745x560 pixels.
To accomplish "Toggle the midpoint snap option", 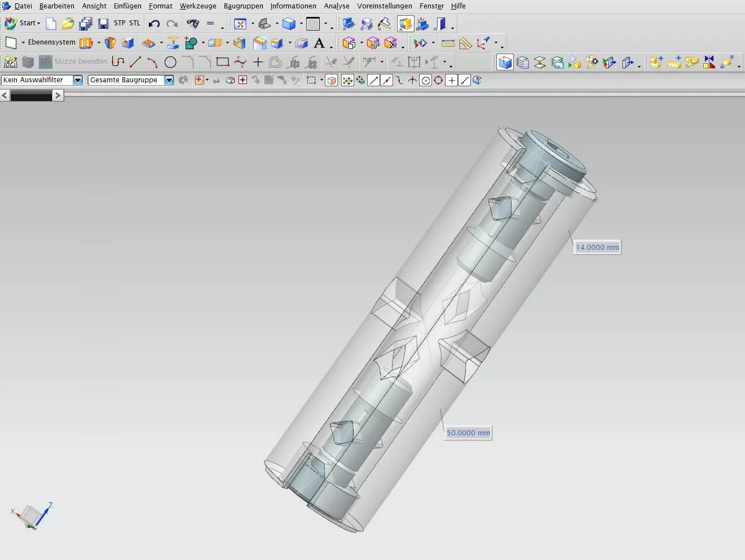I will click(x=386, y=81).
